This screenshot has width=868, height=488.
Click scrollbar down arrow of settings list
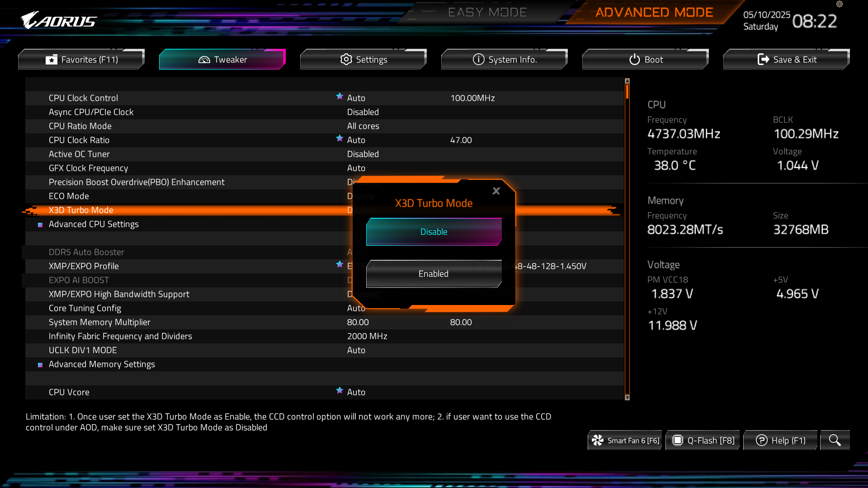coord(627,398)
